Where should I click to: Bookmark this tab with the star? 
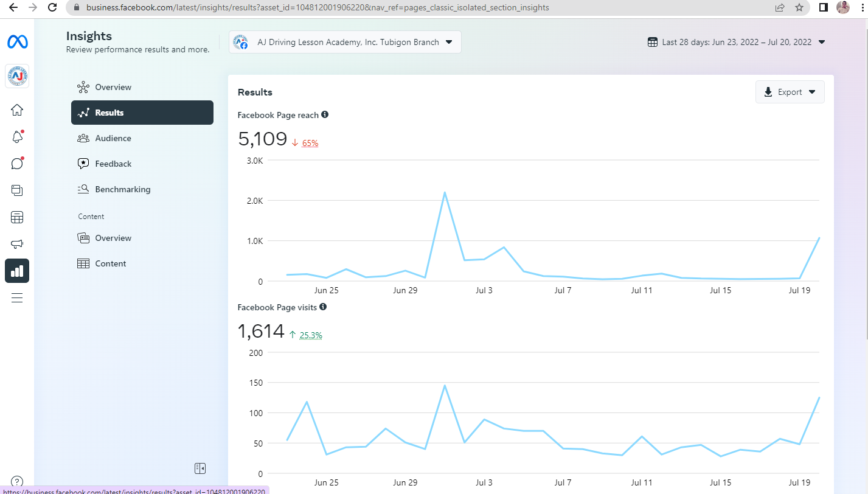[x=799, y=8]
